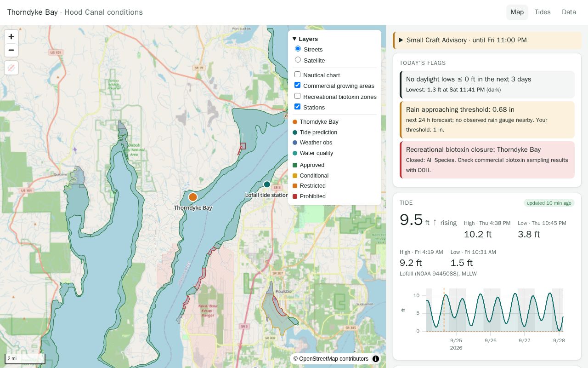This screenshot has width=588, height=368.
Task: Click the Weather obs legend dot
Action: tap(295, 143)
